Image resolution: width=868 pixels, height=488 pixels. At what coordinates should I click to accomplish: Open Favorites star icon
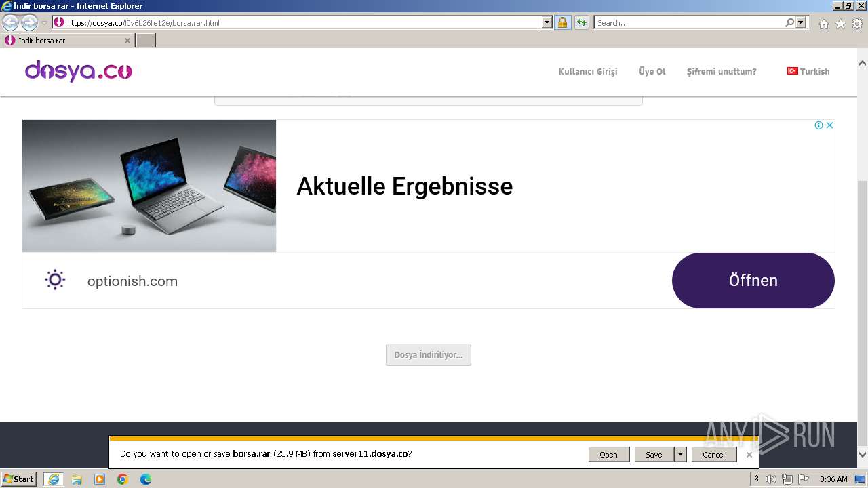[840, 24]
